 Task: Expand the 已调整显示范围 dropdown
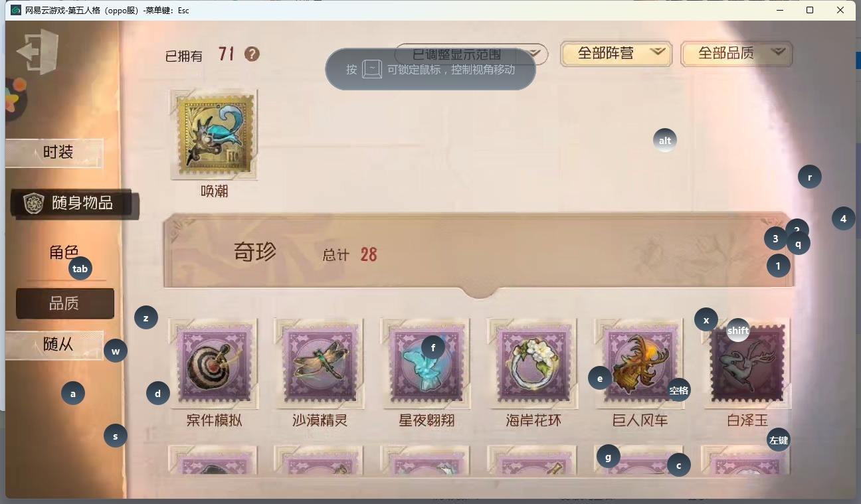[x=471, y=54]
